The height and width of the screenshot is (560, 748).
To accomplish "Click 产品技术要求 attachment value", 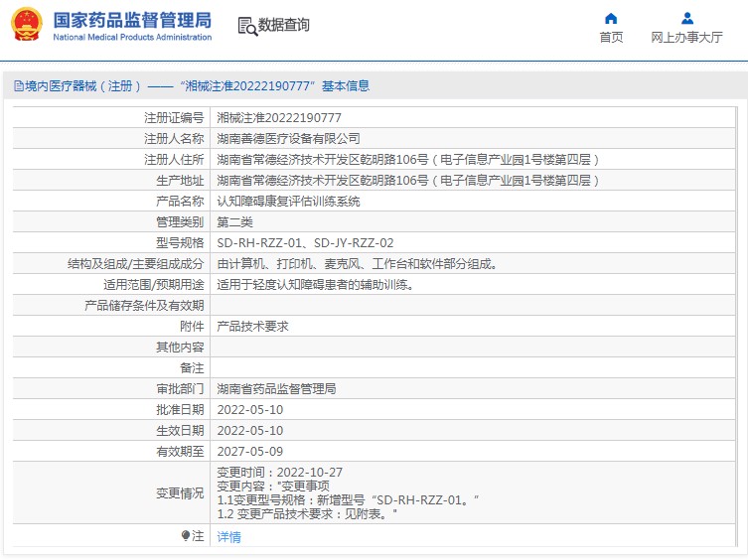I will click(253, 327).
